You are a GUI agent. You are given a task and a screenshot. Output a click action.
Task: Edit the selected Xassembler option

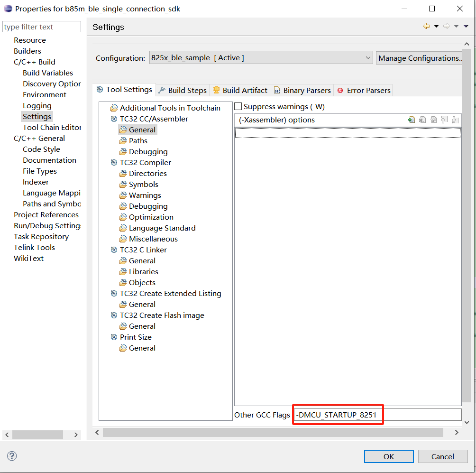pos(434,120)
